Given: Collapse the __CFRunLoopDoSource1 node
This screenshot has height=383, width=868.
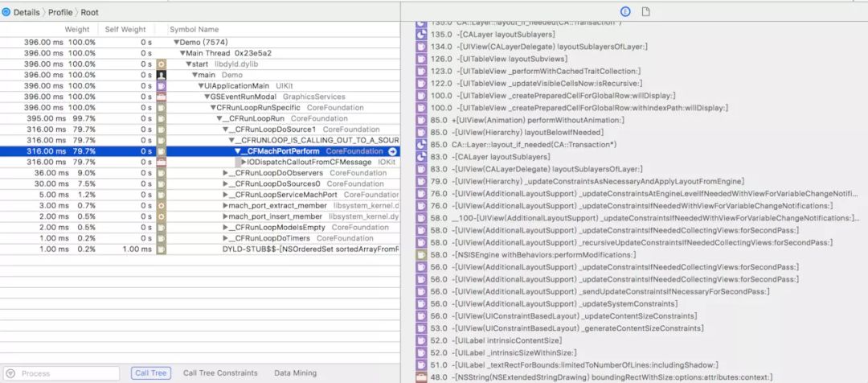Looking at the screenshot, I should point(225,130).
